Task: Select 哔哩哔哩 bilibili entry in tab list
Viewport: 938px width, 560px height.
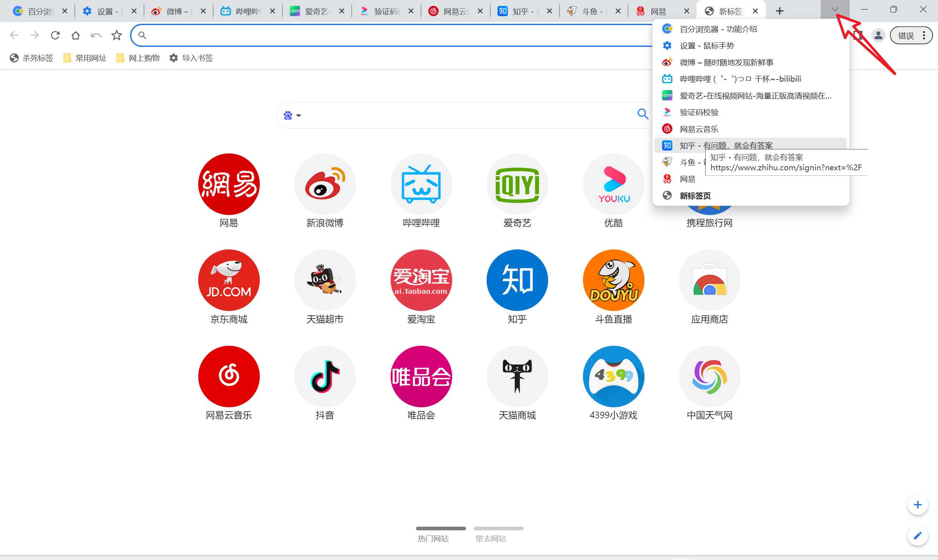Action: [750, 79]
